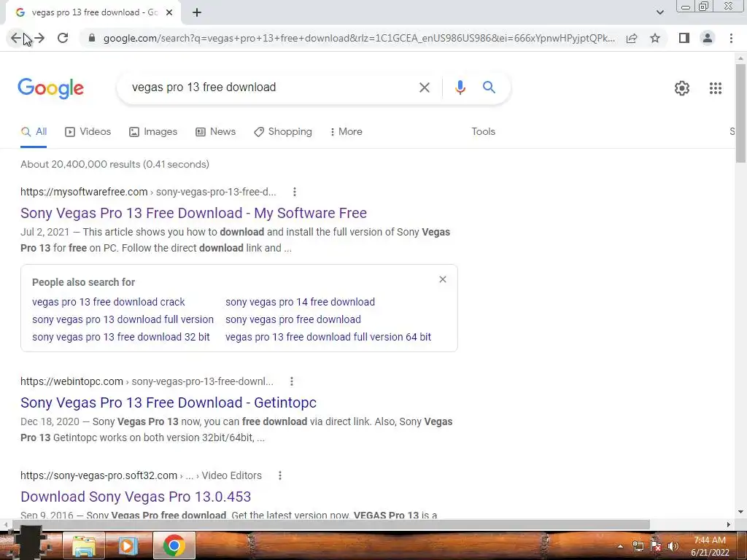
Task: Search vegas pro 13 full version 64 bit
Action: click(x=328, y=337)
